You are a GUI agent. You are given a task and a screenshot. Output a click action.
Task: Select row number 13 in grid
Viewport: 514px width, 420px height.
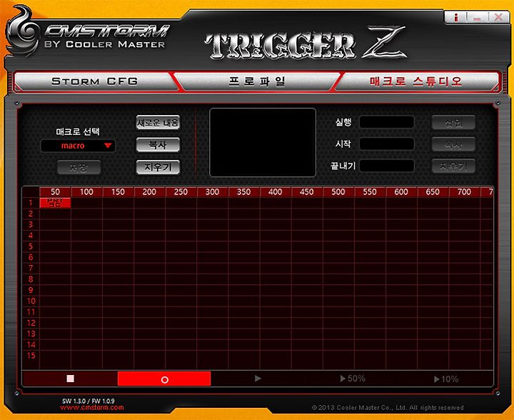tap(31, 334)
